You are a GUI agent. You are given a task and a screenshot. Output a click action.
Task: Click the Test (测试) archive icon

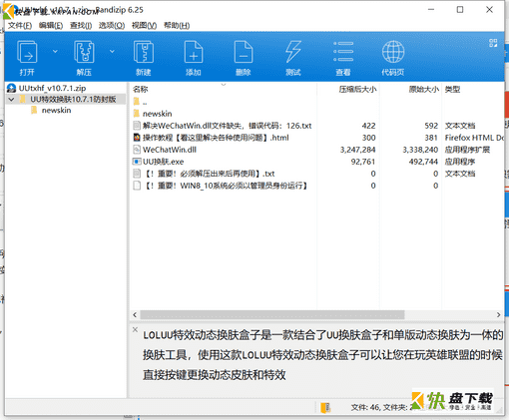293,52
